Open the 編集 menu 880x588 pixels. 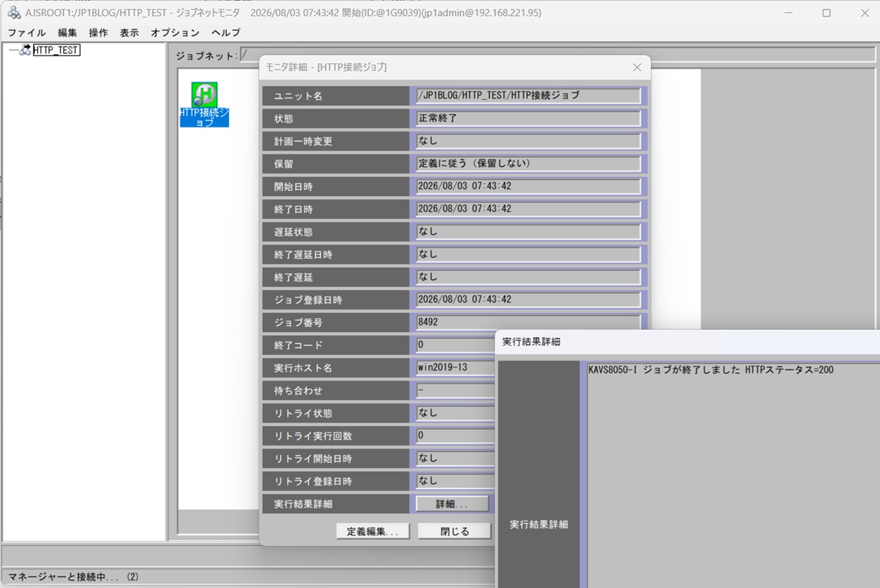tap(67, 32)
